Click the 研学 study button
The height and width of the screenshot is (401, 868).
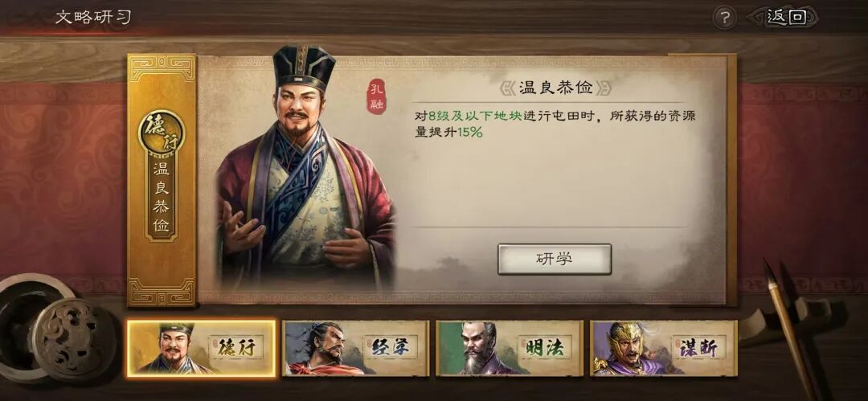click(554, 259)
